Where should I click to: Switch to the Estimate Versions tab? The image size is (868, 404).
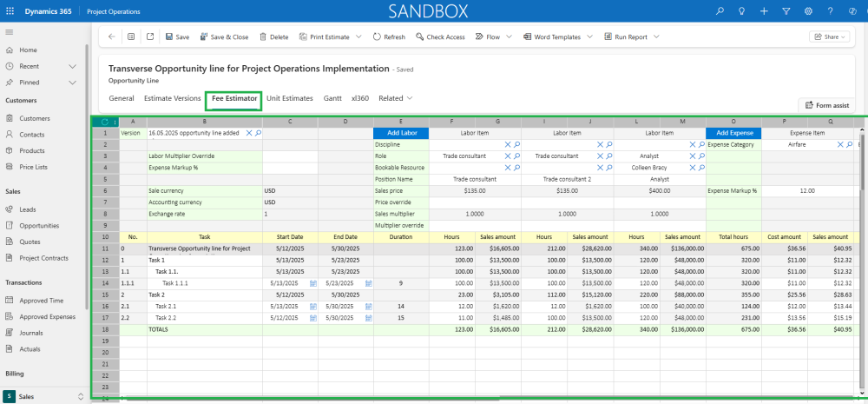pyautogui.click(x=172, y=98)
